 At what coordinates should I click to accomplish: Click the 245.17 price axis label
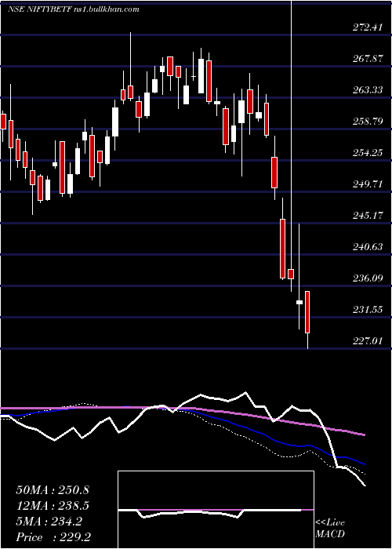pos(367,216)
